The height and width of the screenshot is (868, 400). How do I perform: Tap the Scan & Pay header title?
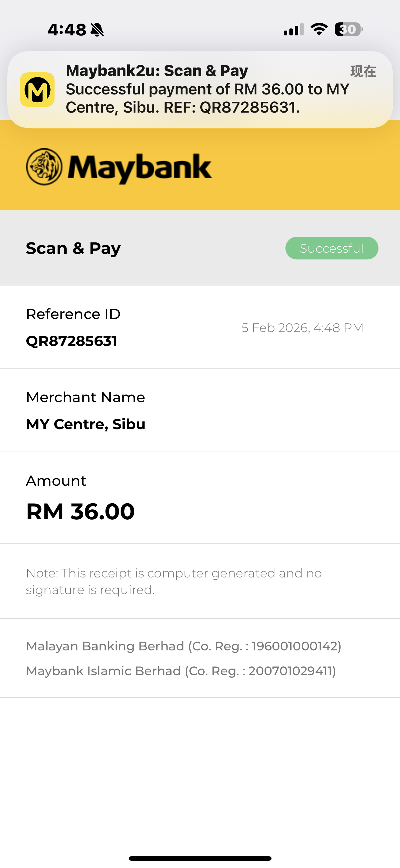(73, 248)
